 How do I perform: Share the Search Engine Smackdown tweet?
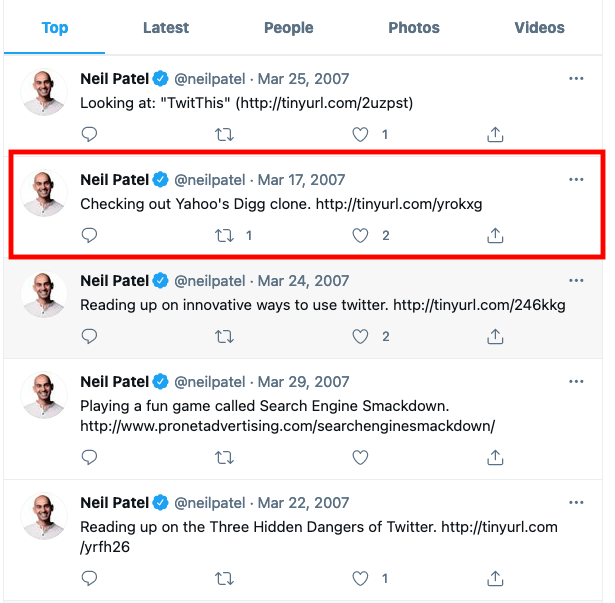pyautogui.click(x=495, y=457)
